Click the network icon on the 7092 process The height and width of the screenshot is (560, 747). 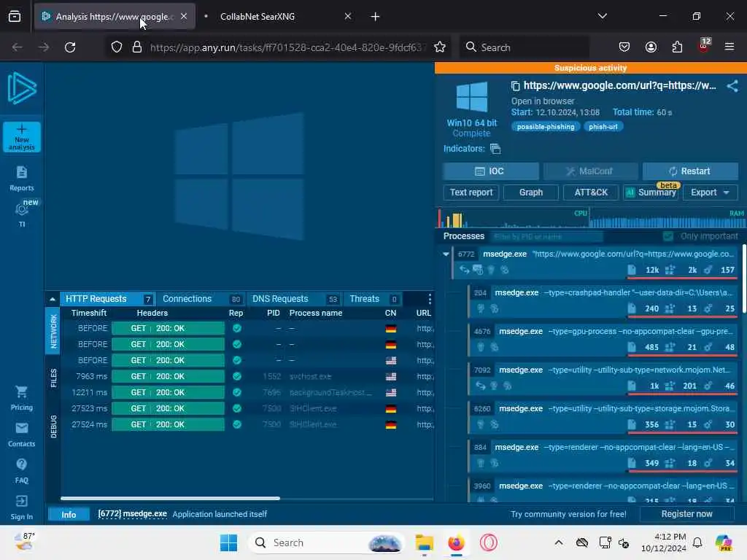[481, 386]
